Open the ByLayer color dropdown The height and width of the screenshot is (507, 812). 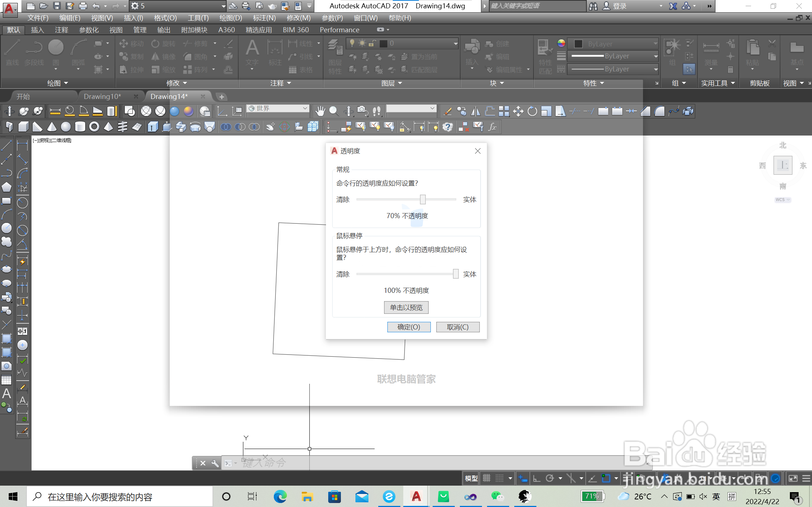[x=613, y=44]
